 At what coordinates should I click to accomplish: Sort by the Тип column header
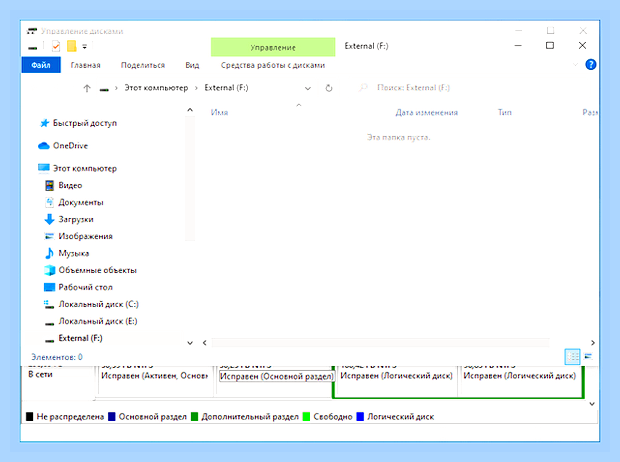505,113
